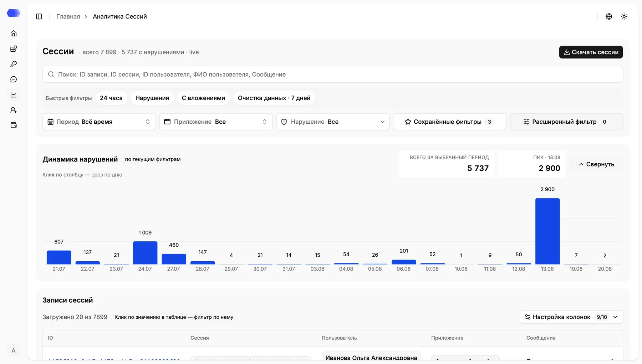
Task: Open the home icon in sidebar
Action: point(14,34)
